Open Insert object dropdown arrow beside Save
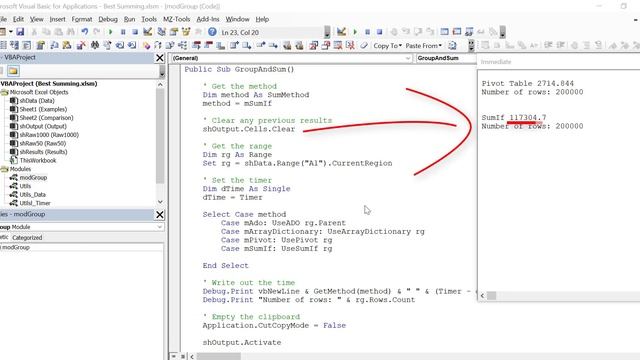Screen dimensions: 640x360 (11, 32)
